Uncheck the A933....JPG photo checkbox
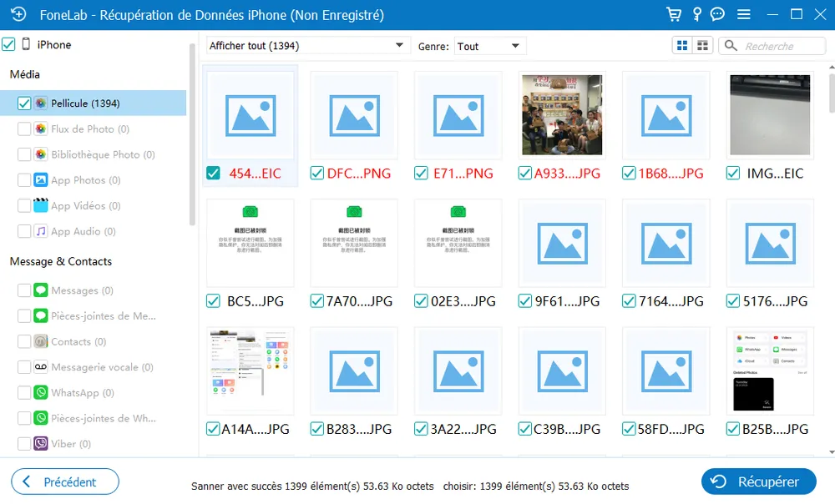The image size is (835, 504). 524,173
